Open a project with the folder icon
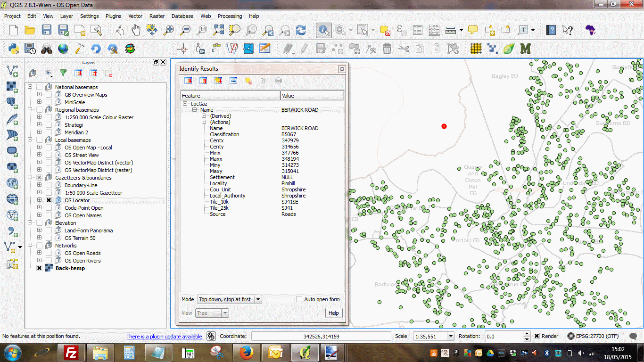 (x=30, y=30)
